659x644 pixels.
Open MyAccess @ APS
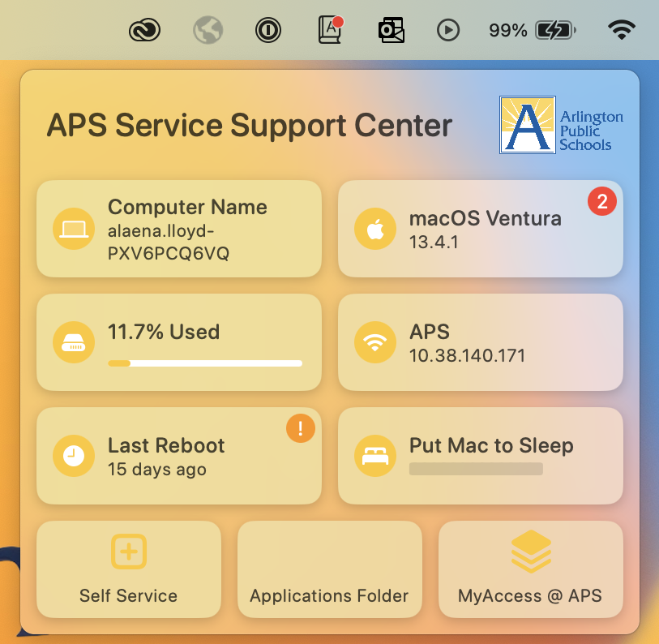(531, 569)
